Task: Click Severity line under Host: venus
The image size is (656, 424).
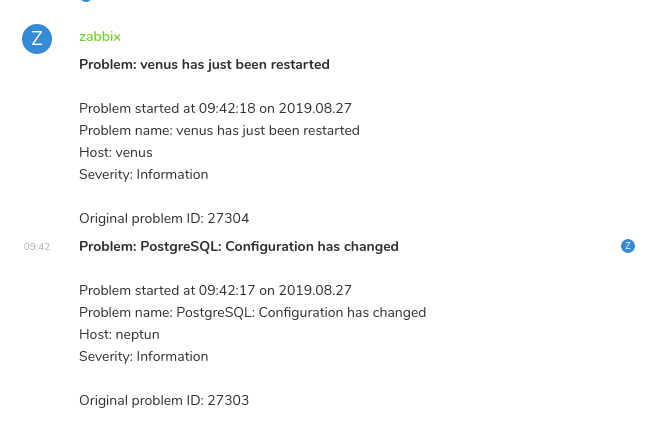Action: point(143,174)
